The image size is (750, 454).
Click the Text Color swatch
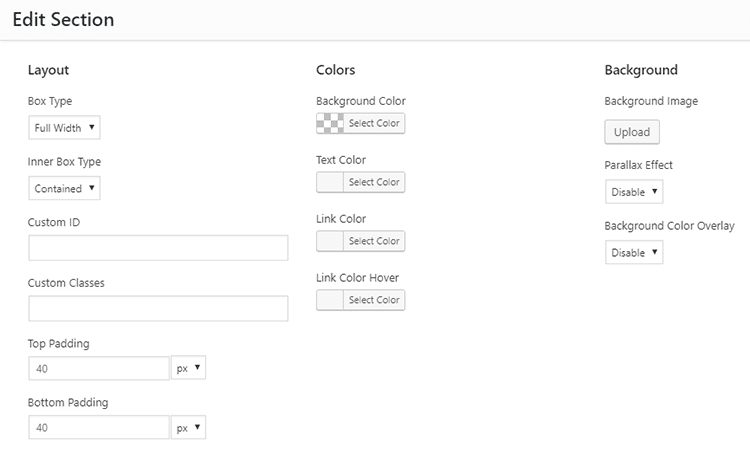pyautogui.click(x=330, y=182)
